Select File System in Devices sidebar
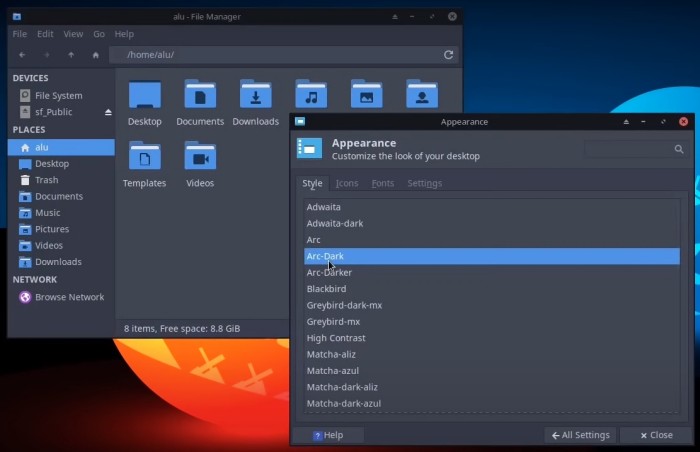The height and width of the screenshot is (452, 700). click(61, 96)
